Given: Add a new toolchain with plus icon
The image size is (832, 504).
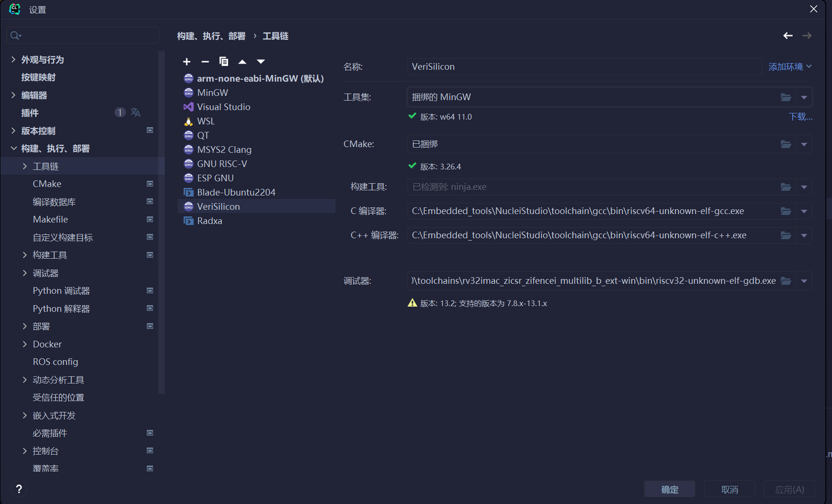Looking at the screenshot, I should 187,62.
